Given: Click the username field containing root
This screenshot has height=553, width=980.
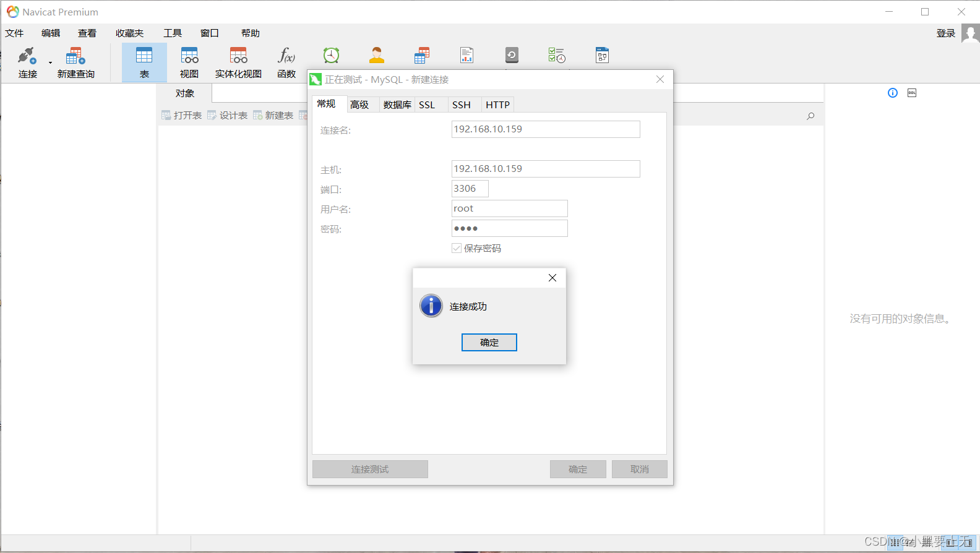Looking at the screenshot, I should click(510, 208).
